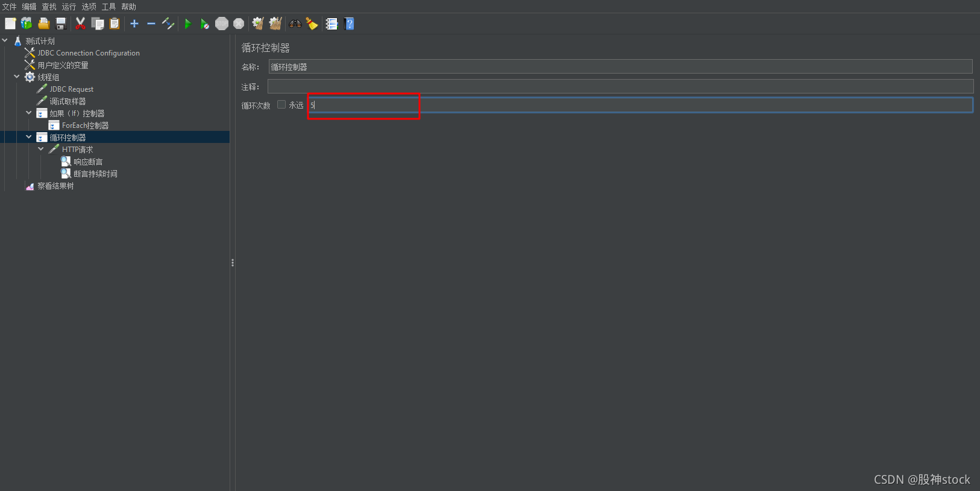Open the Templates toolbar icon
The width and height of the screenshot is (980, 491).
tap(27, 24)
